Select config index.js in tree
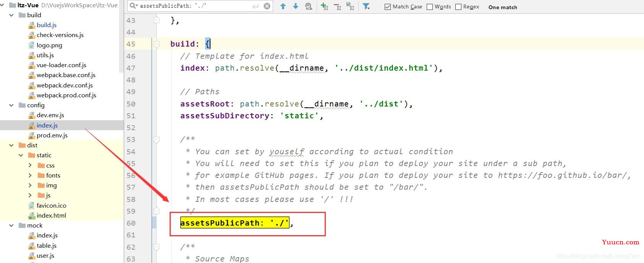Screen dimensions: 644x263 tap(47, 125)
